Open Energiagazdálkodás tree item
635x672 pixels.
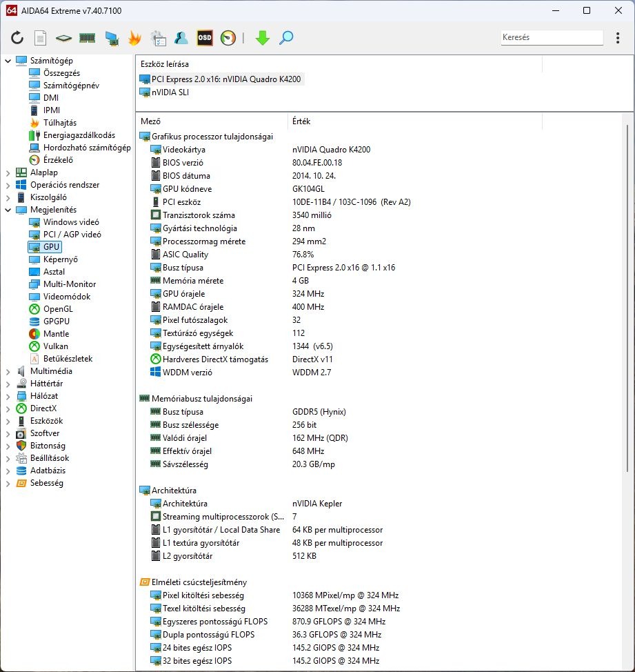pyautogui.click(x=79, y=135)
